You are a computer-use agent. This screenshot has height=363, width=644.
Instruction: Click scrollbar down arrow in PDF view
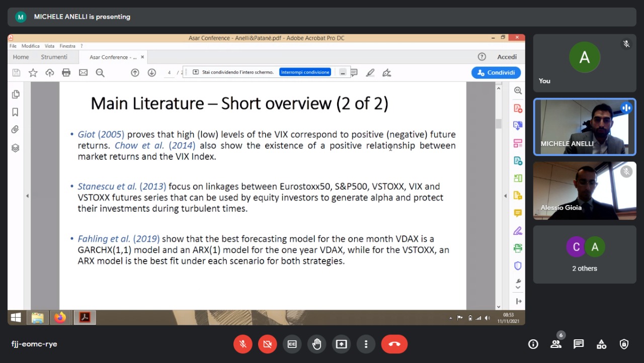point(499,306)
